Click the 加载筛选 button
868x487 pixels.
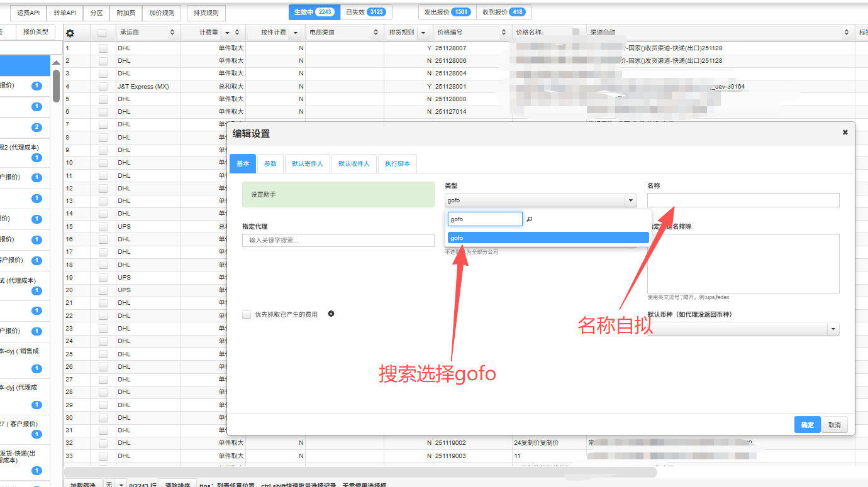[x=82, y=485]
